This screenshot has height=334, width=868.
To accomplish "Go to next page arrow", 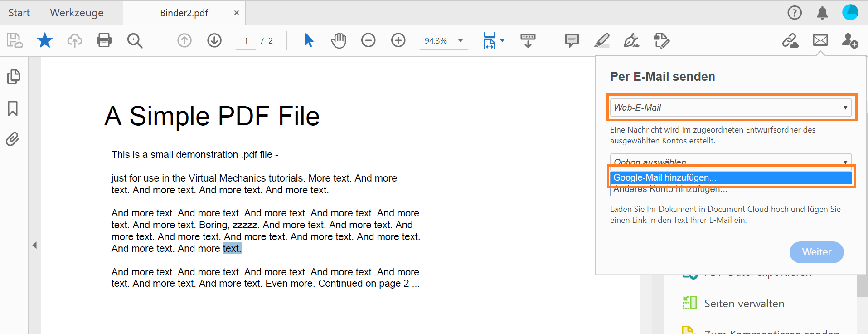I will pyautogui.click(x=214, y=40).
